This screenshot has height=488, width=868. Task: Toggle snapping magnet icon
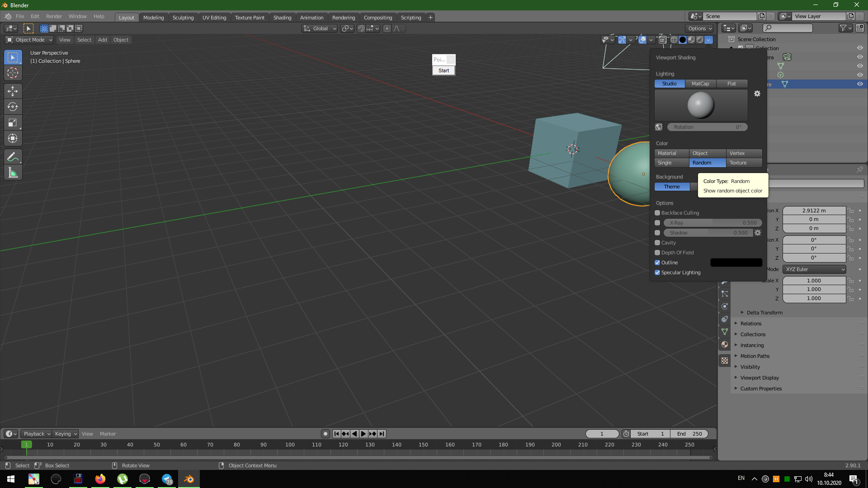pyautogui.click(x=361, y=28)
